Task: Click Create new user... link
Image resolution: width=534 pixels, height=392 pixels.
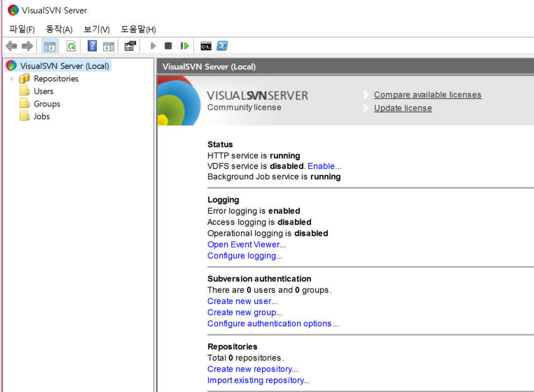Action: coord(243,301)
